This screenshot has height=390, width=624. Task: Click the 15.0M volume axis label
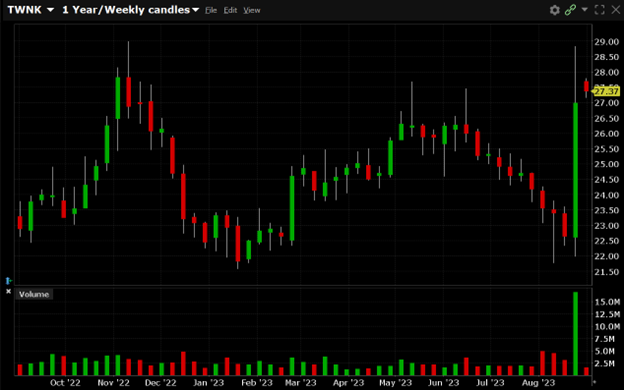[x=607, y=302]
